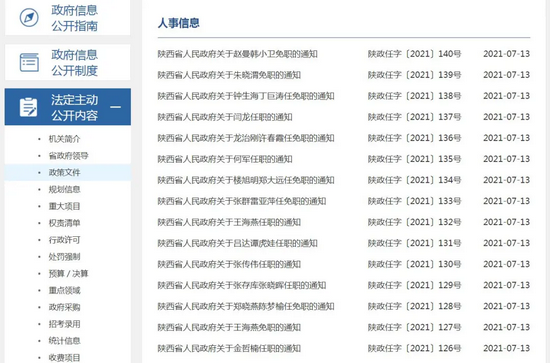The width and height of the screenshot is (550, 363).
Task: Click the 2021-07-13 date in the 126号 row
Action: pyautogui.click(x=507, y=349)
